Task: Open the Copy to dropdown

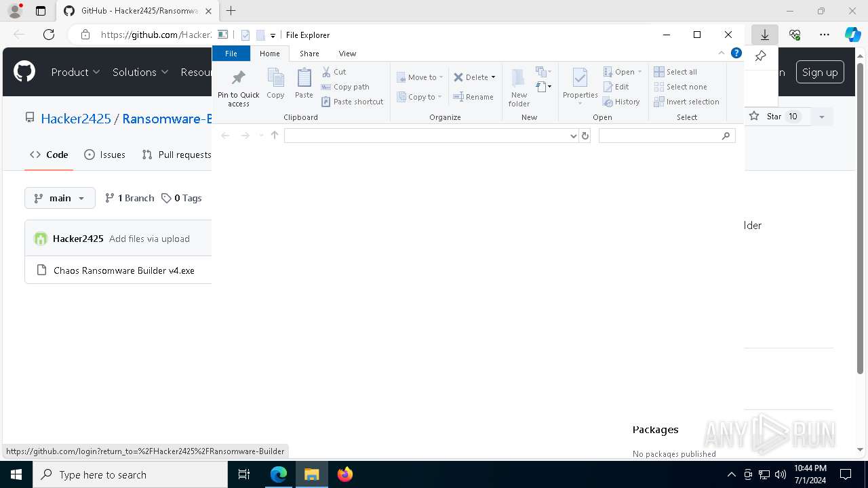Action: pyautogui.click(x=420, y=97)
